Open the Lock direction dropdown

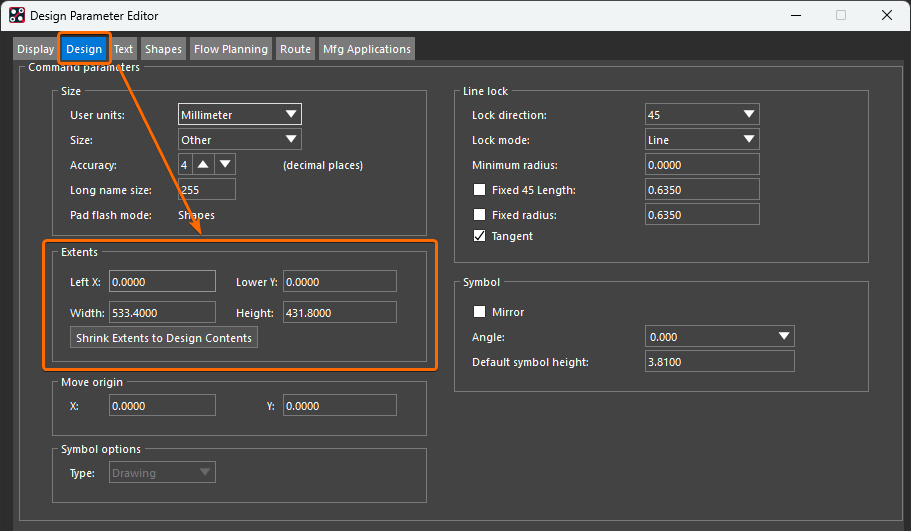pyautogui.click(x=702, y=115)
